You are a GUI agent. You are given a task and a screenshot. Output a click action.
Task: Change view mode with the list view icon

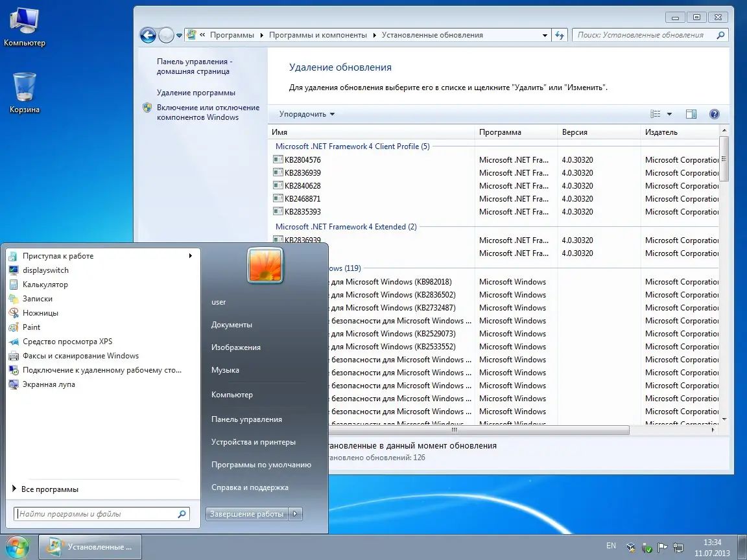tap(657, 113)
